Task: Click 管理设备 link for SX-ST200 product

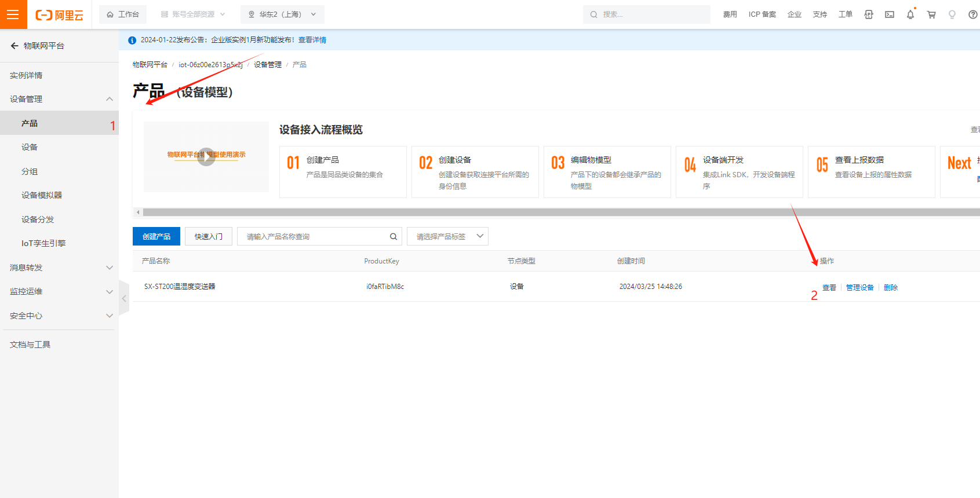Action: coord(859,287)
